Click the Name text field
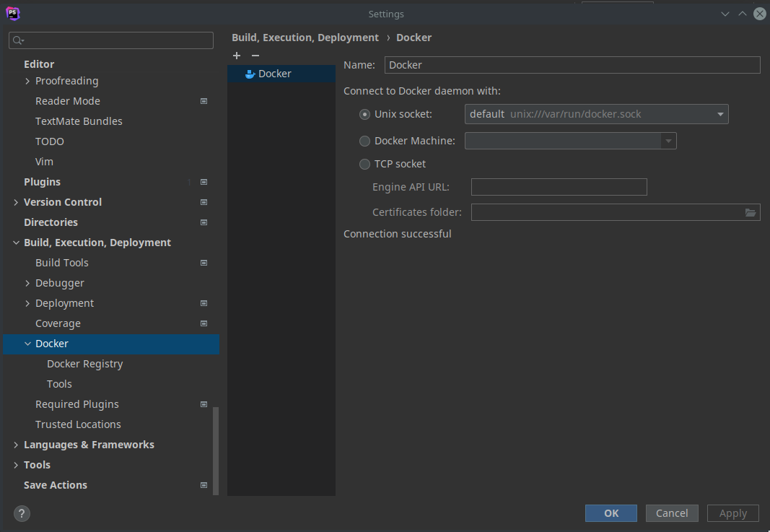 pos(572,65)
